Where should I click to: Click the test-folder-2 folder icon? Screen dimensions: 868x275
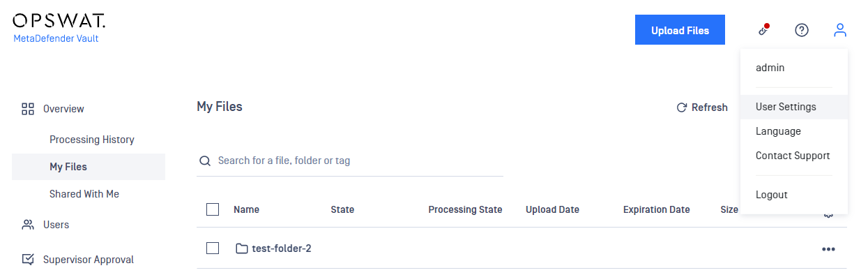[242, 248]
